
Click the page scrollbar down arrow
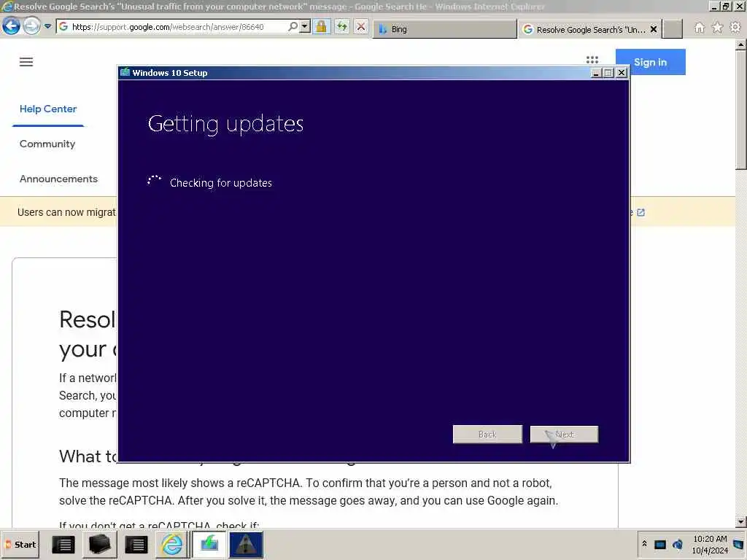(741, 522)
